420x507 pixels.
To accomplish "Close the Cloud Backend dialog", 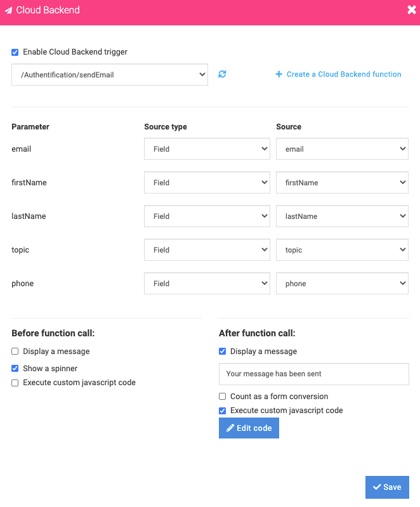I will click(x=411, y=10).
